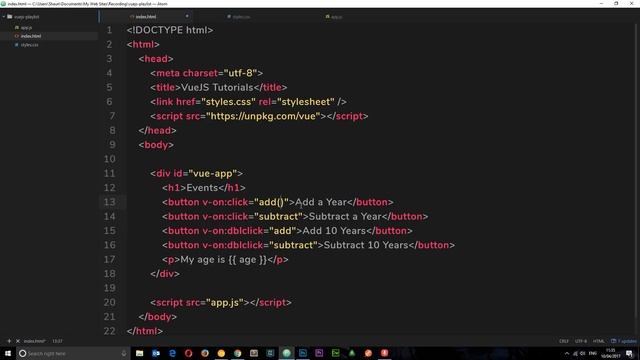Click the microphone icon in taskbar search
The width and height of the screenshot is (640, 360).
click(x=124, y=353)
